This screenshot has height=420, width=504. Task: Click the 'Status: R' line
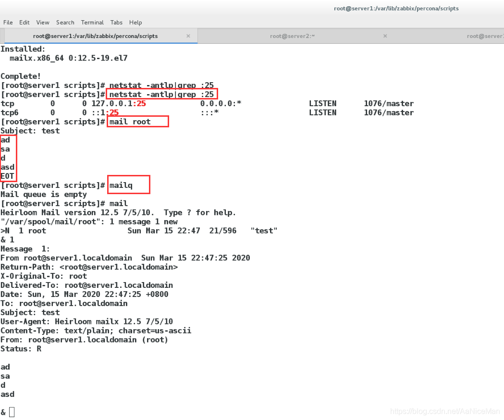pyautogui.click(x=21, y=349)
